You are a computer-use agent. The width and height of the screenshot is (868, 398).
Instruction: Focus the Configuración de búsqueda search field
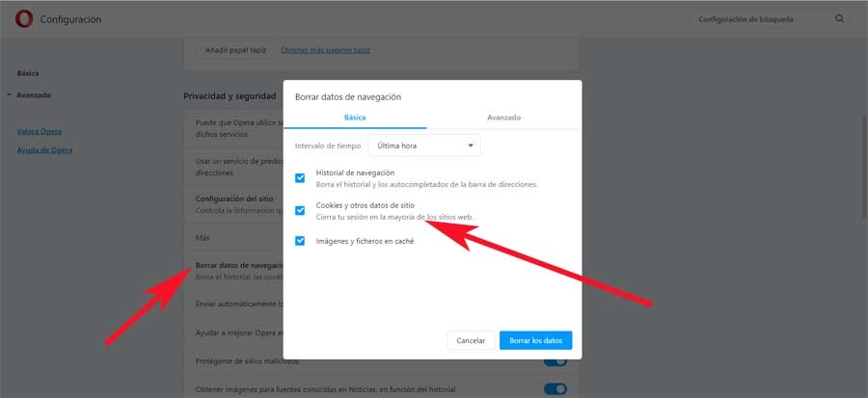[770, 19]
